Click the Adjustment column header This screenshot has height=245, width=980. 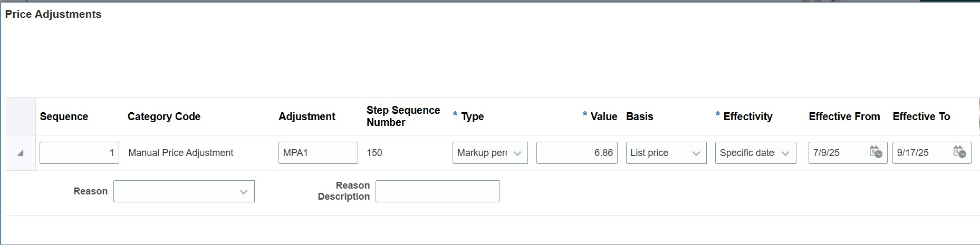(x=306, y=116)
